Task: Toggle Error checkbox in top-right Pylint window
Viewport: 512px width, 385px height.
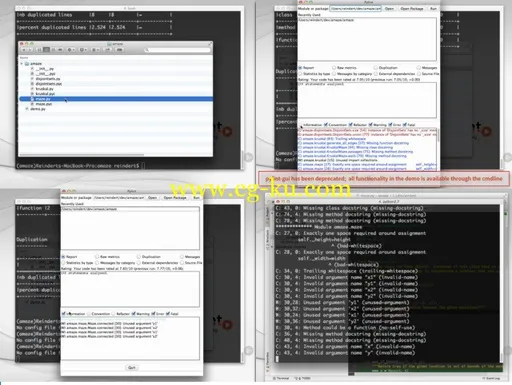Action: tap(390, 125)
